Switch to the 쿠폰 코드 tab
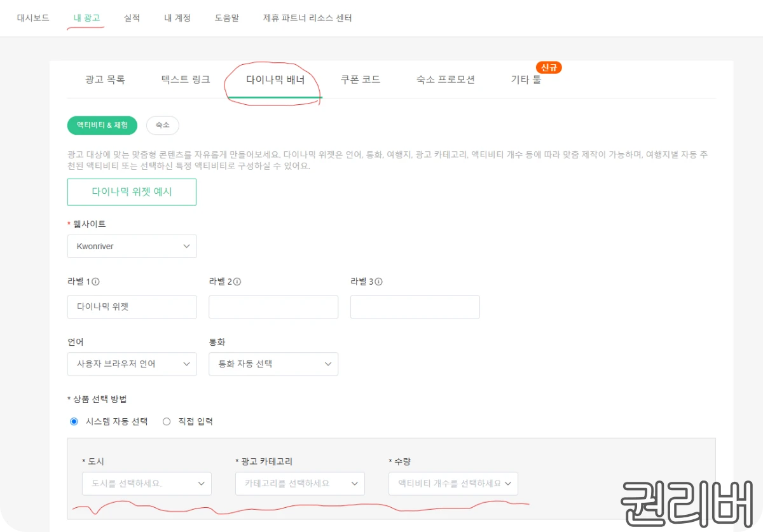 click(x=360, y=79)
